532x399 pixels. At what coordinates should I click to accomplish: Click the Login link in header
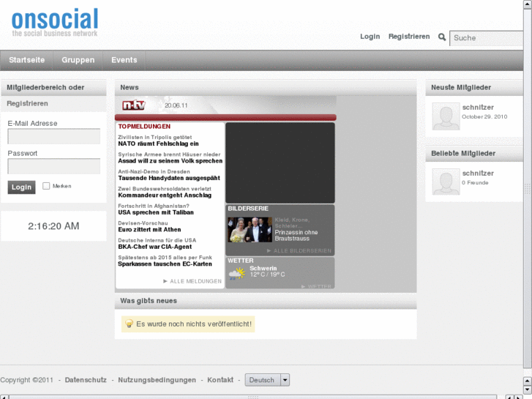pyautogui.click(x=370, y=37)
